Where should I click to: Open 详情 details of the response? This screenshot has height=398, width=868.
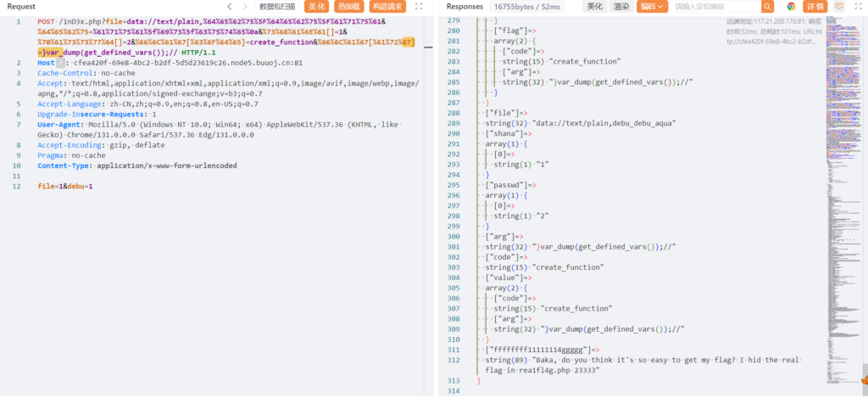tap(815, 7)
